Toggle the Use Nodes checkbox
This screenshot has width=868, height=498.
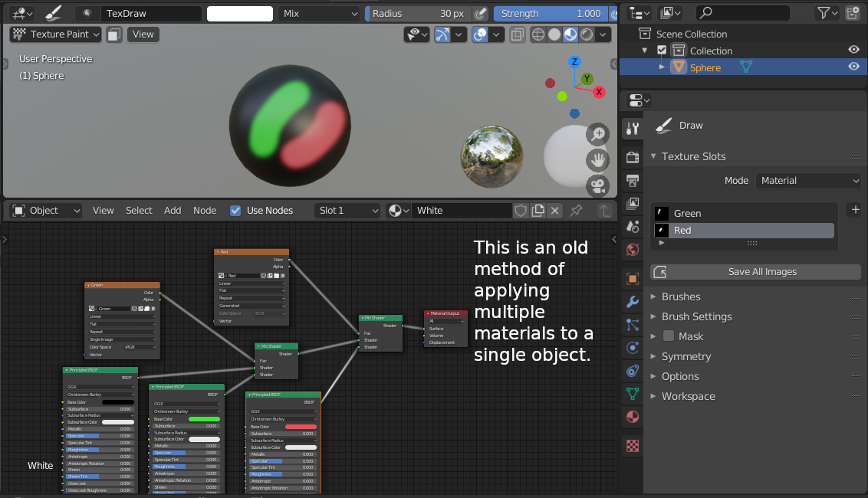(x=235, y=210)
